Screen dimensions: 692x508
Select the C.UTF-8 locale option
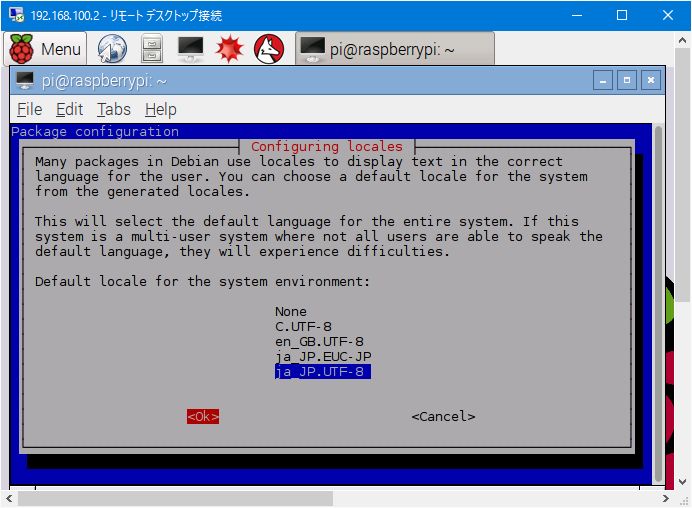(303, 327)
